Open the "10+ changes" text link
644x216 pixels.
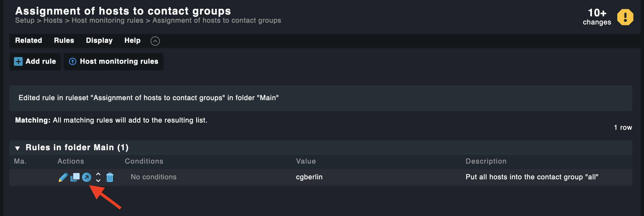597,17
